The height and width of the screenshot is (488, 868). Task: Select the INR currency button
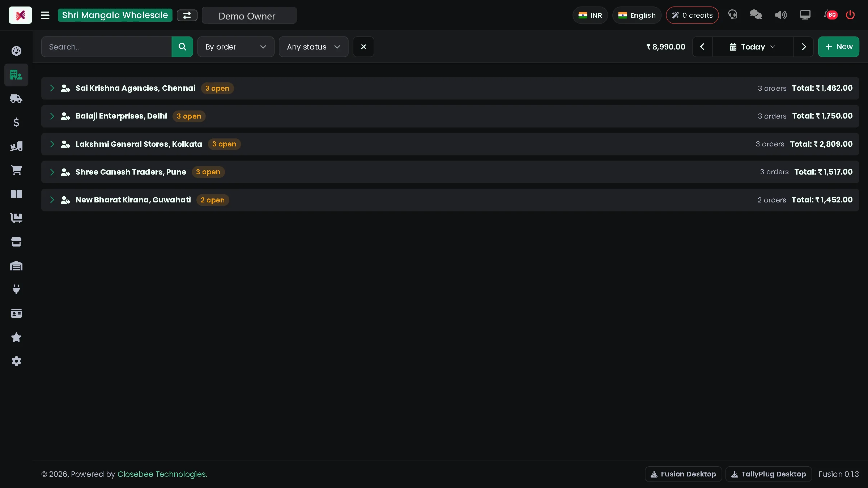(590, 15)
